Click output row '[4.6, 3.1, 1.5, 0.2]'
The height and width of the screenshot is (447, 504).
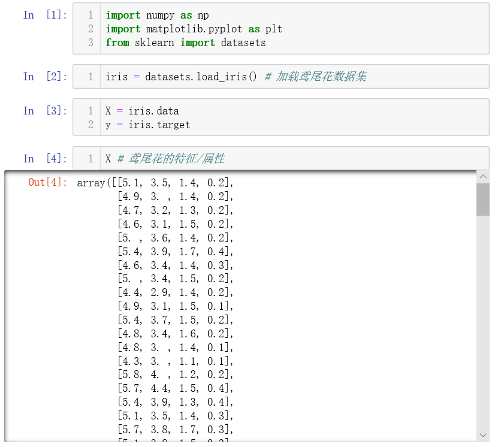[175, 224]
